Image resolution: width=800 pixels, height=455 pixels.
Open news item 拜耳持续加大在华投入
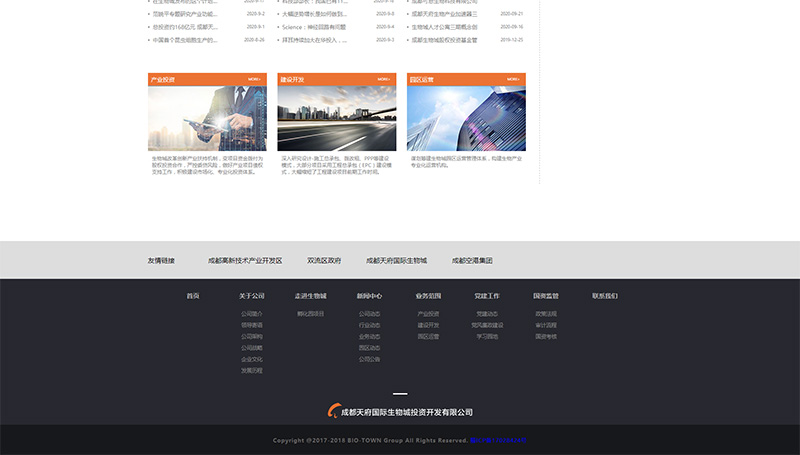[x=314, y=40]
